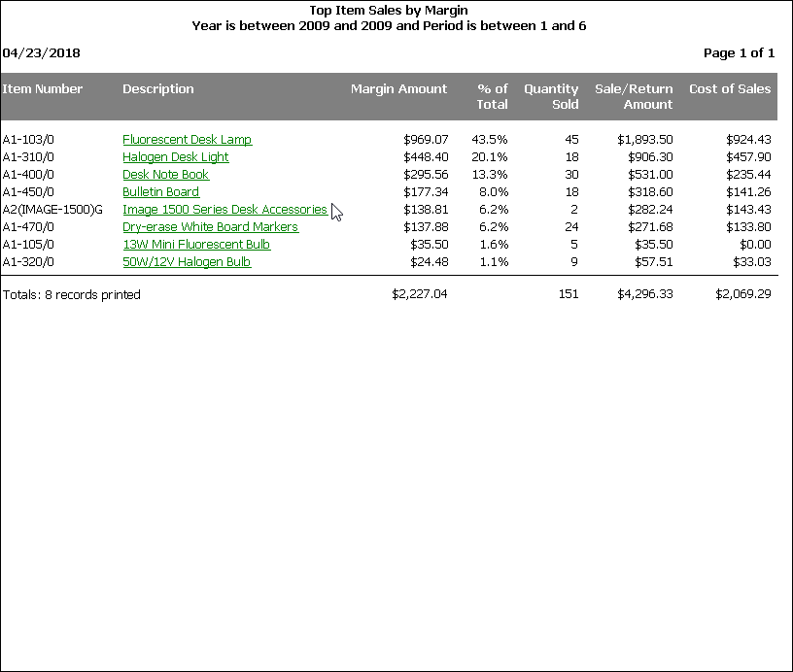Click the Item Number column header

click(43, 89)
